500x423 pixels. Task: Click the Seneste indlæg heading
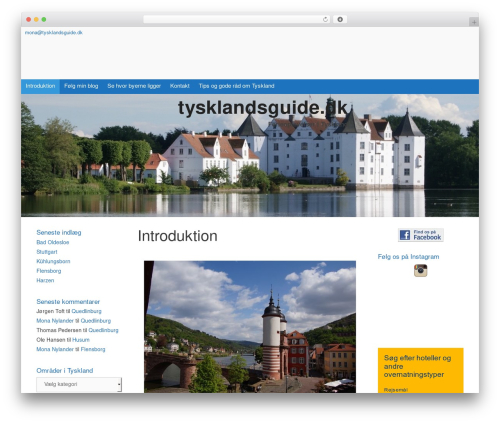pos(59,232)
